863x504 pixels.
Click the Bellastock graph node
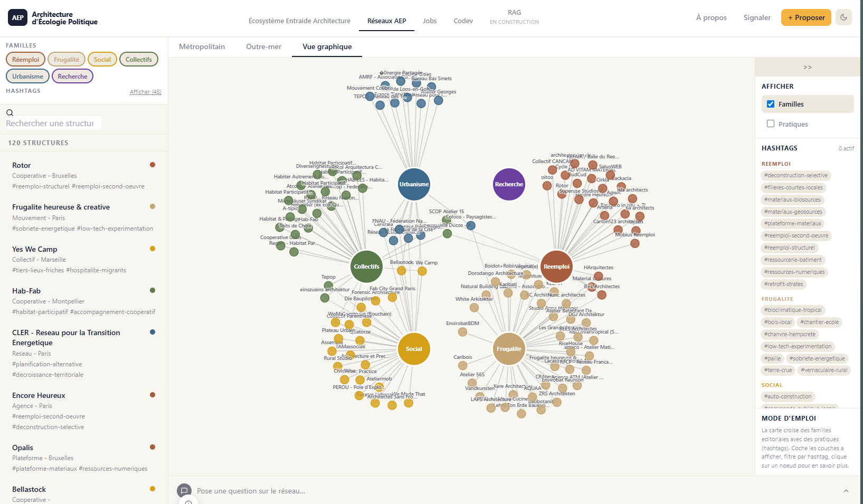[401, 270]
